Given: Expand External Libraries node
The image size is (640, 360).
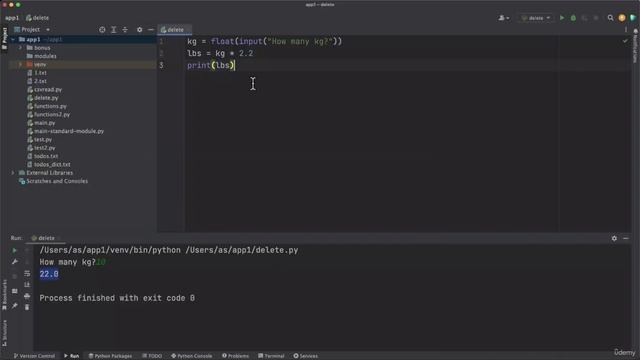Looking at the screenshot, I should click(13, 173).
